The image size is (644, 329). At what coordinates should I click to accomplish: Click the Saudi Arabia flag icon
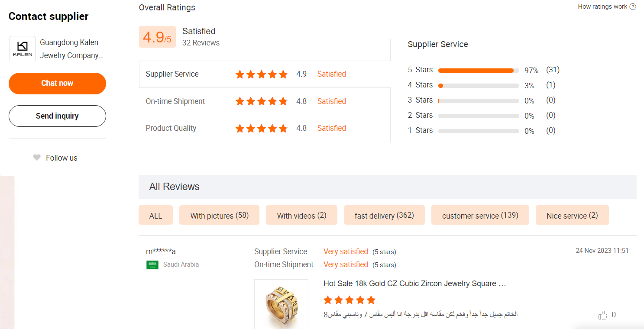(152, 264)
